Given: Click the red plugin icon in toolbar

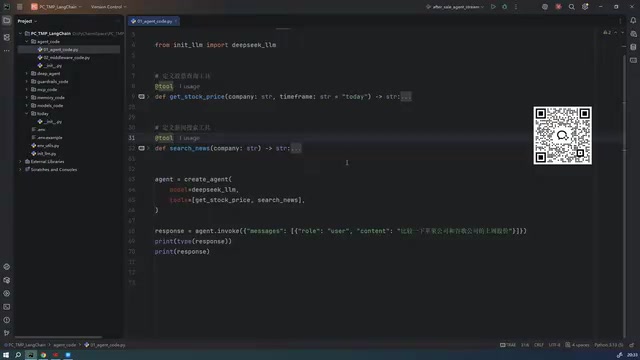Looking at the screenshot, I should click(558, 7).
